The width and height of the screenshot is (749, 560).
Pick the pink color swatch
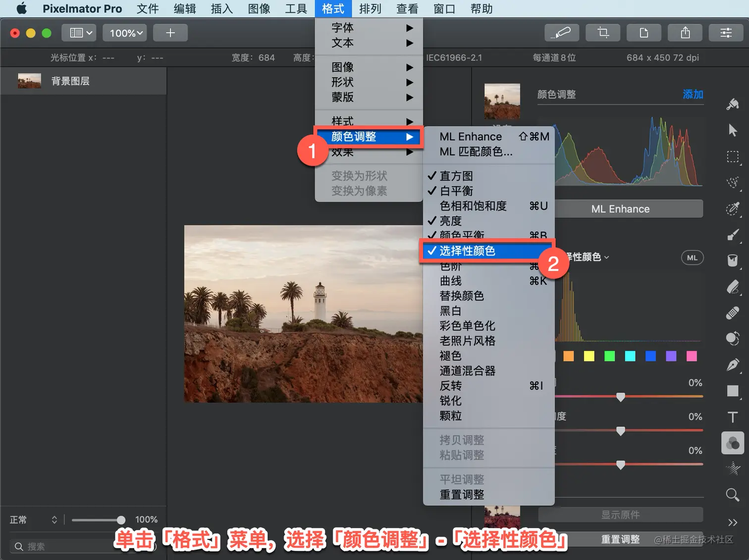pyautogui.click(x=692, y=356)
